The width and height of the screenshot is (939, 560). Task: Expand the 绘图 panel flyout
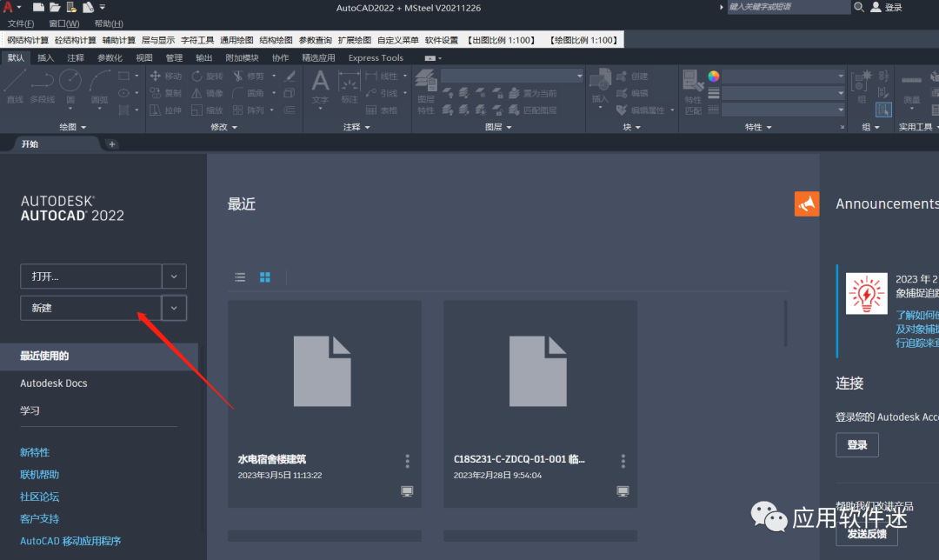point(72,127)
